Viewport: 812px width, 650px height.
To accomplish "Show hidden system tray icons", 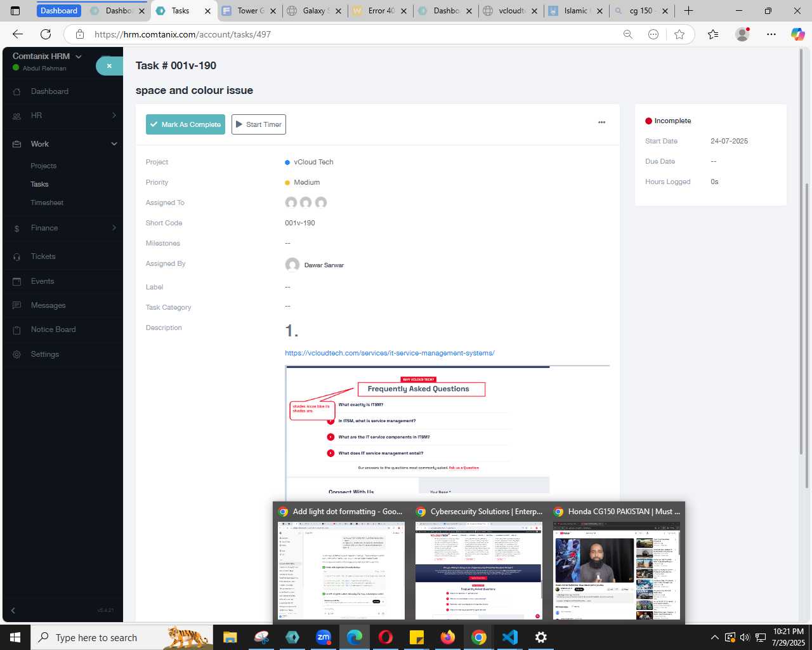I will click(x=715, y=637).
